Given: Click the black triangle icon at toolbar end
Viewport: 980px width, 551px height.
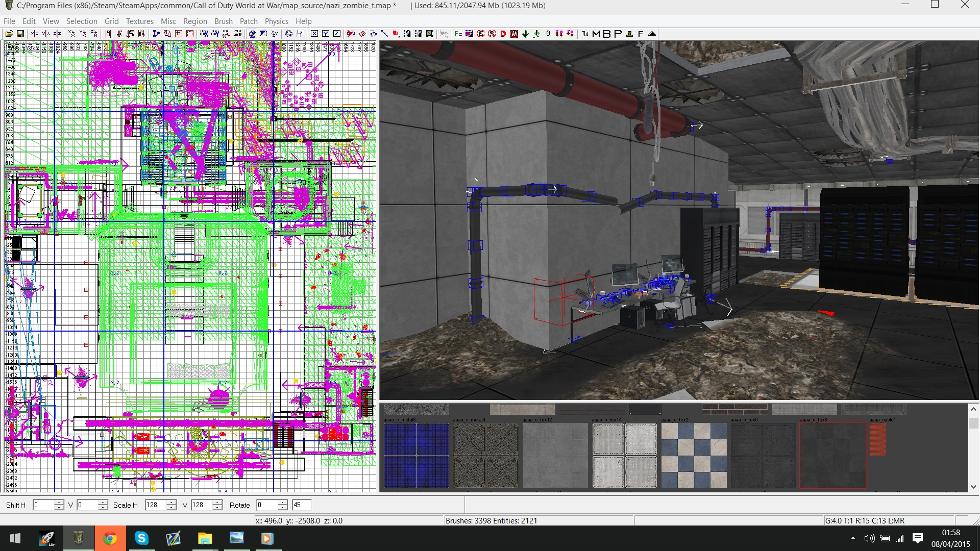Looking at the screenshot, I should click(x=652, y=34).
